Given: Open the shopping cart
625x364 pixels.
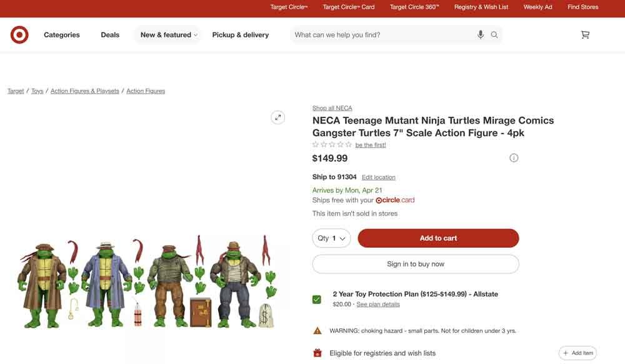Looking at the screenshot, I should (583, 33).
